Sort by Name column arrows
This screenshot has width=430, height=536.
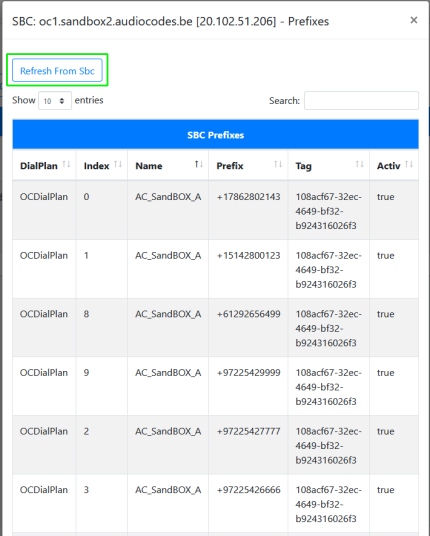coord(199,164)
